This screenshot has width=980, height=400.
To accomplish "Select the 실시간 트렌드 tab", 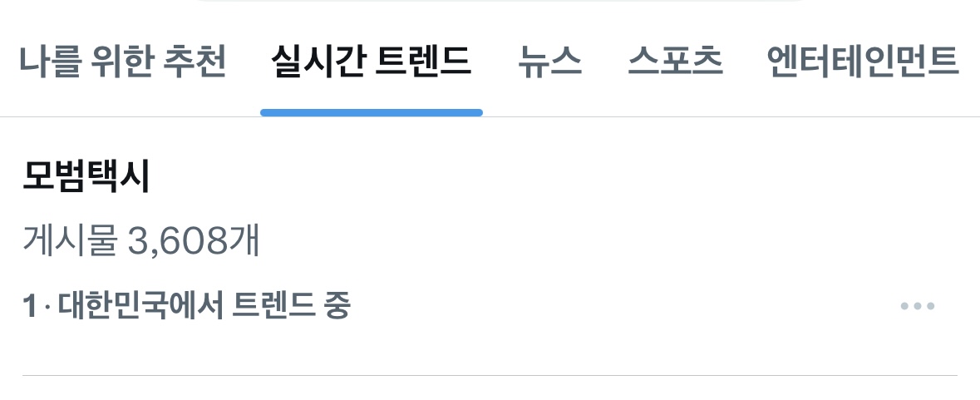I will (372, 62).
